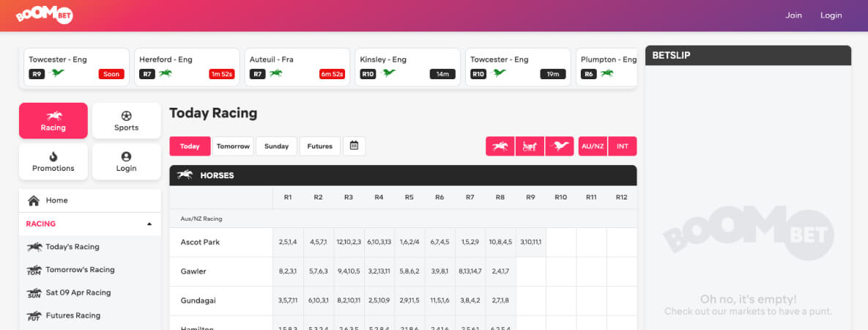Open Futures Racing sidebar link
The image size is (868, 330).
click(x=89, y=315)
